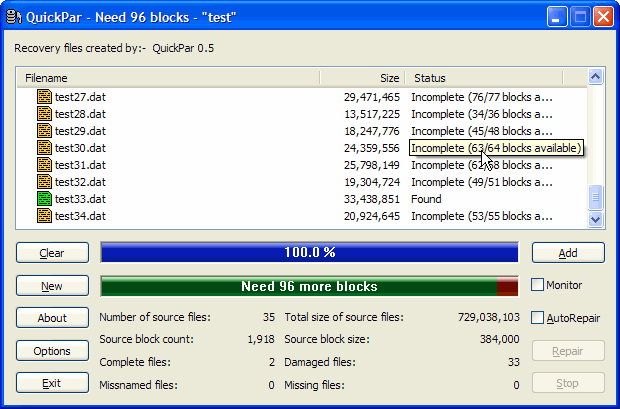This screenshot has width=620, height=409.
Task: Click the size value 29,471,465
Action: [x=372, y=97]
